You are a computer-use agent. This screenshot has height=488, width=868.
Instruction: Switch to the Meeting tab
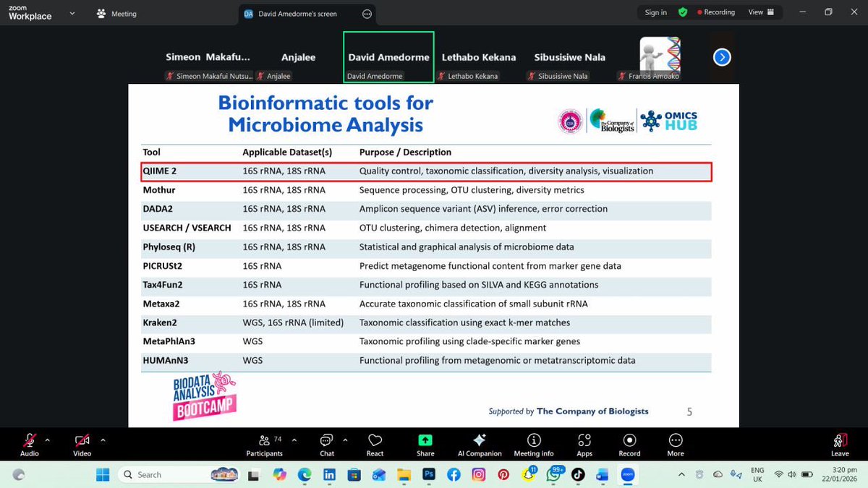click(x=116, y=13)
